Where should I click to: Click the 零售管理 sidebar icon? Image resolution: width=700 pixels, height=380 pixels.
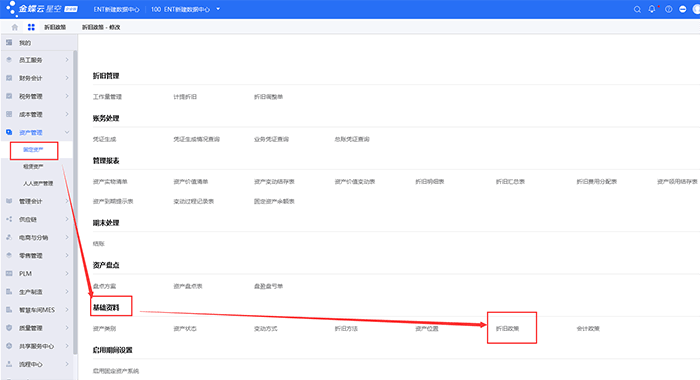click(9, 255)
